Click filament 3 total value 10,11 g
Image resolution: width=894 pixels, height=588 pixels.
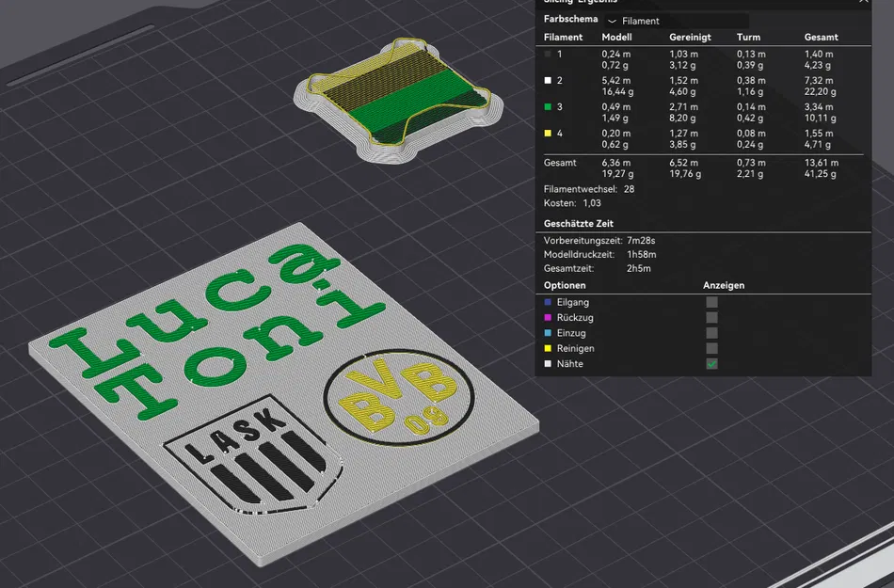(821, 118)
